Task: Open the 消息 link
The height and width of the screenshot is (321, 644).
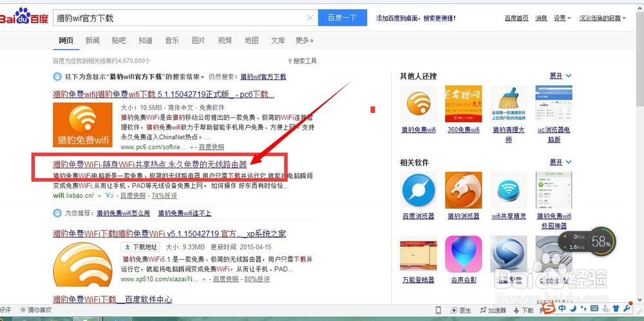Action: tap(541, 18)
